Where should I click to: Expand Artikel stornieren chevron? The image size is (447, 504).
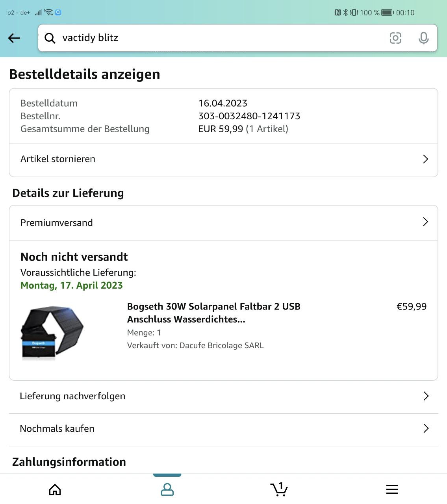click(425, 159)
